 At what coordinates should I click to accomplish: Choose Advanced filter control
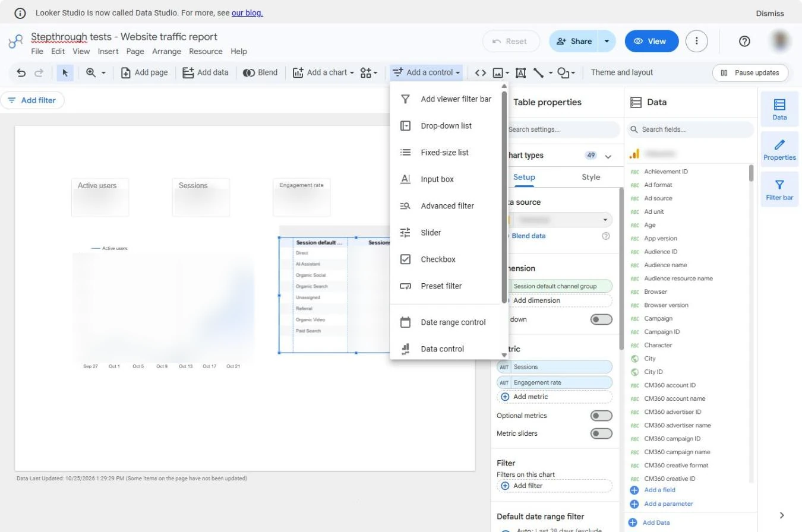point(446,206)
